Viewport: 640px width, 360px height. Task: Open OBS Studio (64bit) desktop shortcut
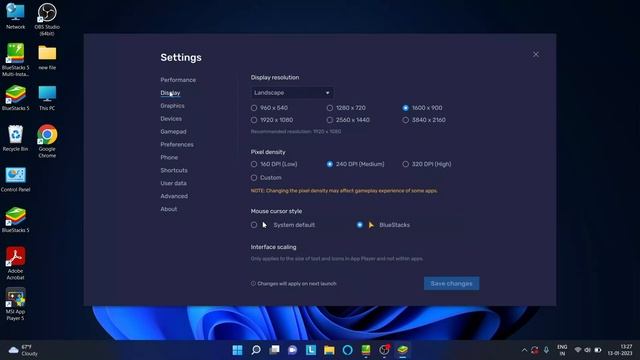tap(47, 19)
